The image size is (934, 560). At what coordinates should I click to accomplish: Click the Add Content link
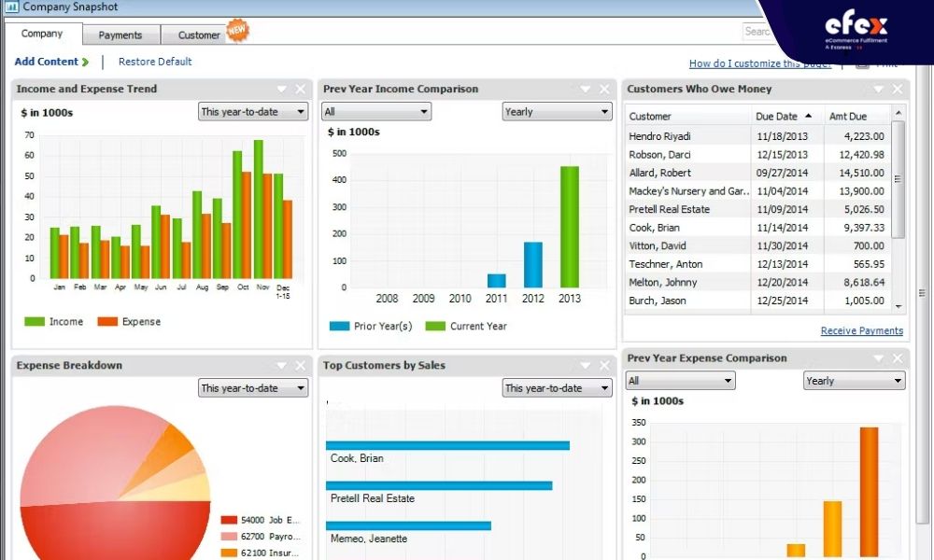[x=46, y=62]
